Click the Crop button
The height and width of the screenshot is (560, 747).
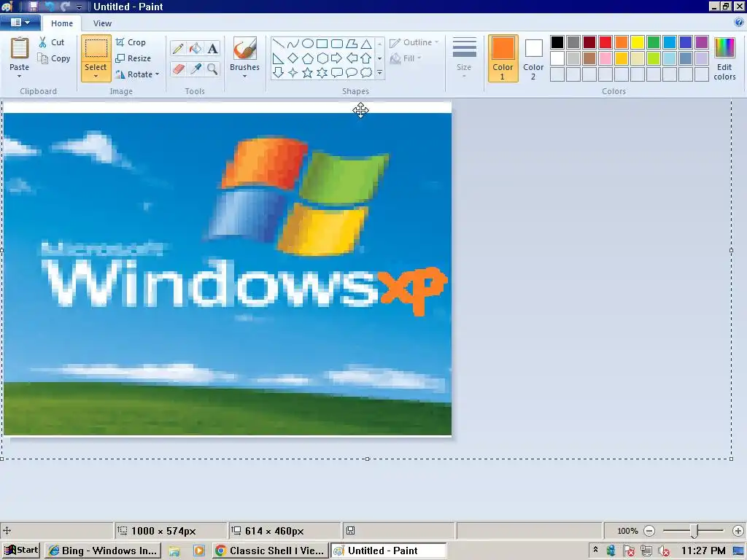pyautogui.click(x=131, y=42)
